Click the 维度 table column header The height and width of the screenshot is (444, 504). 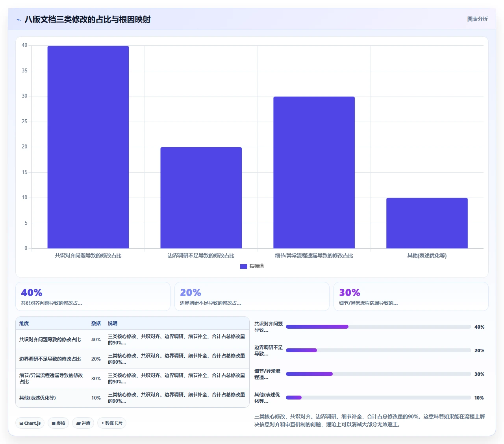click(x=24, y=324)
